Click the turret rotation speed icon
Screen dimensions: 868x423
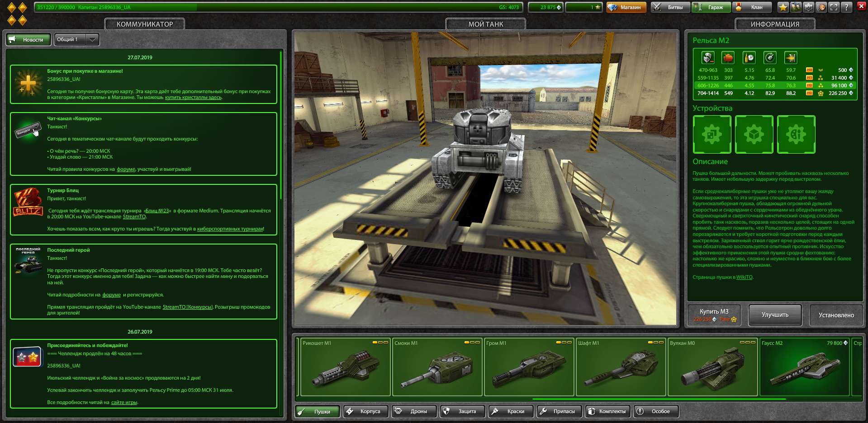(770, 58)
